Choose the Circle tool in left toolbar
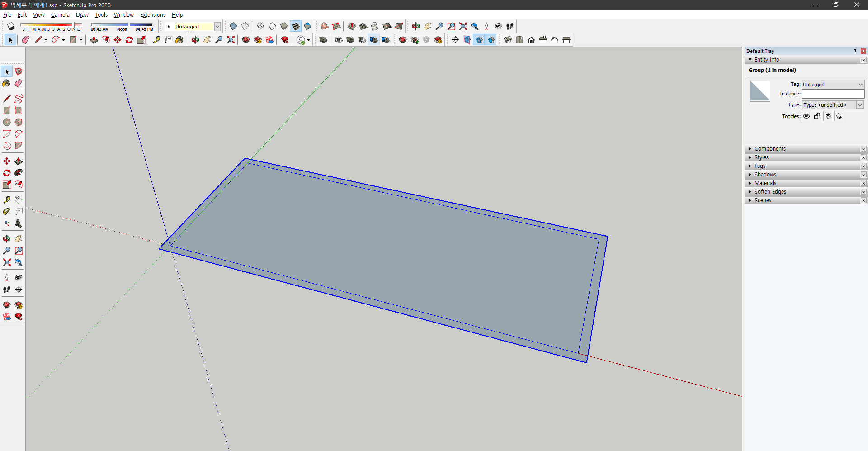 coord(7,122)
